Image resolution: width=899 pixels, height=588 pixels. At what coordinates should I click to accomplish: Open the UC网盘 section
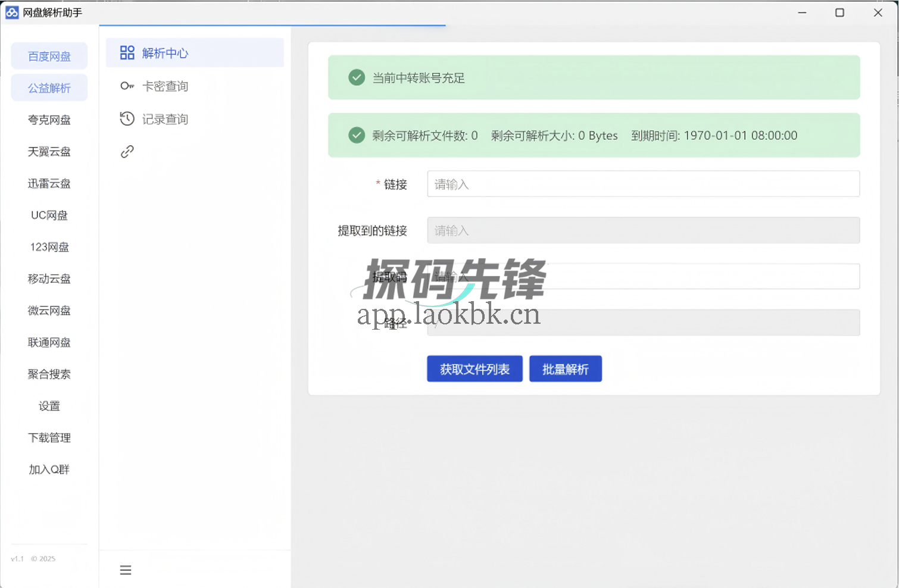pyautogui.click(x=49, y=215)
